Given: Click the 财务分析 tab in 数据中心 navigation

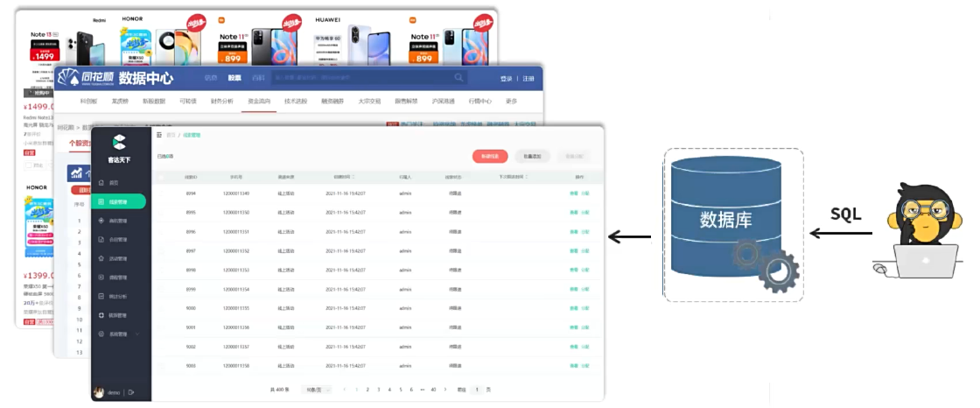Looking at the screenshot, I should [x=222, y=102].
